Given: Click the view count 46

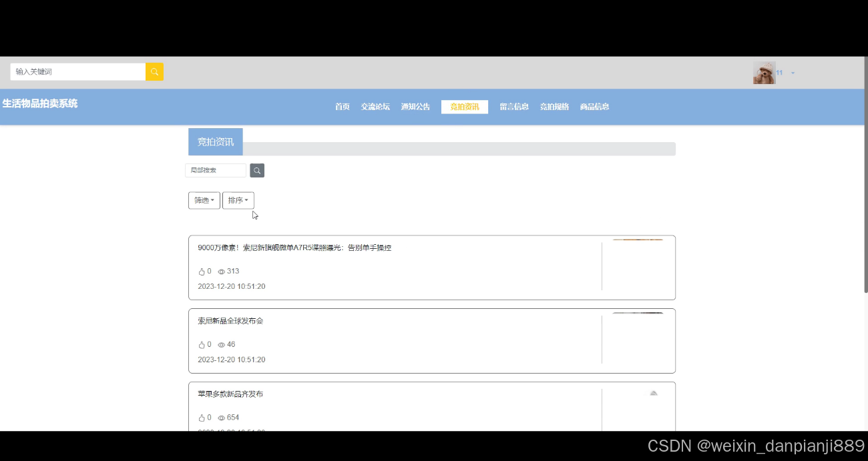Looking at the screenshot, I should (x=231, y=345).
